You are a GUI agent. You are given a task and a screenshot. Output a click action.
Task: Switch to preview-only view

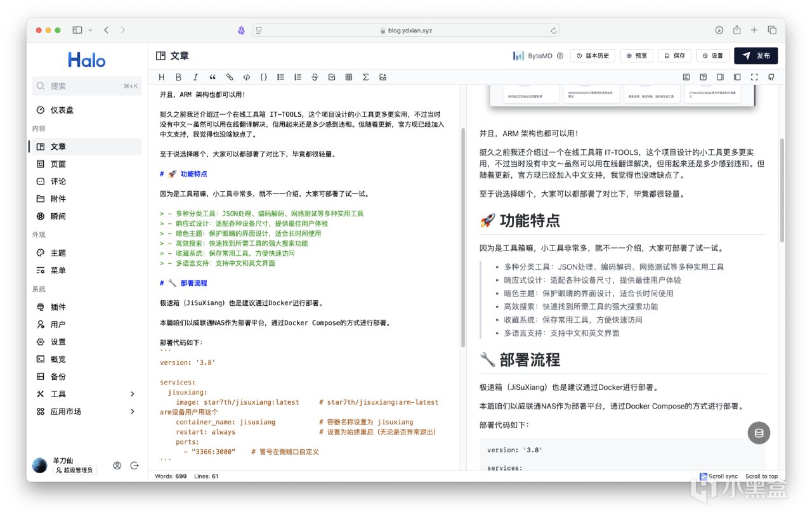point(737,77)
